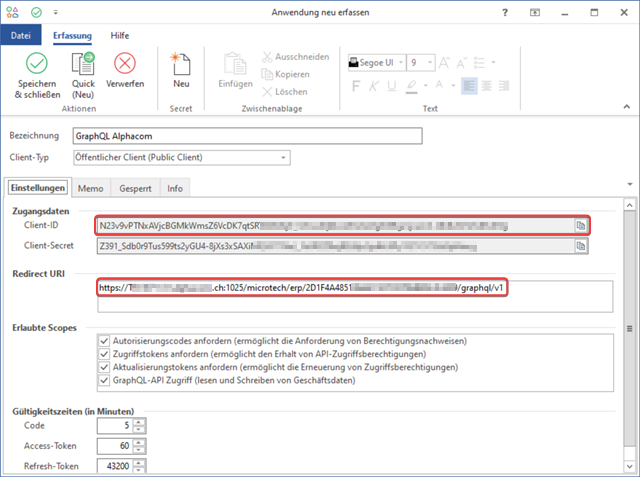The image size is (640, 477).
Task: Uncheck Aktualisierungstokens anfordern scope
Action: tap(104, 367)
